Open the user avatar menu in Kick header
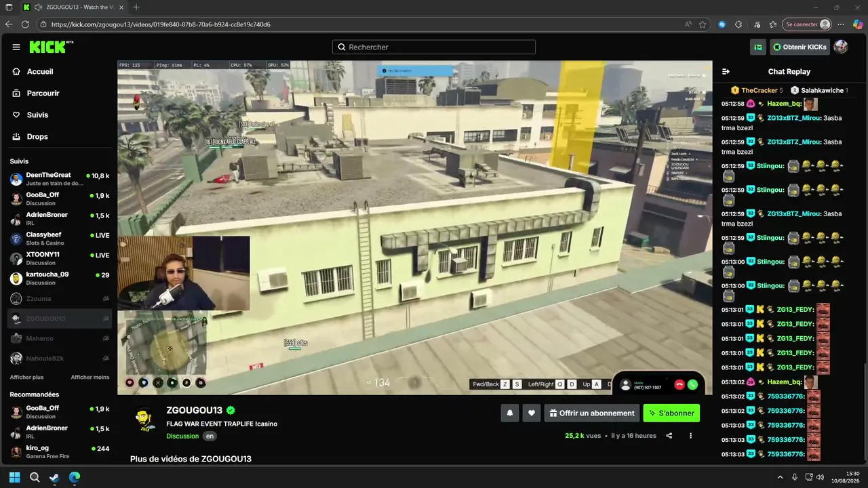Viewport: 868px width, 488px height. pos(841,47)
